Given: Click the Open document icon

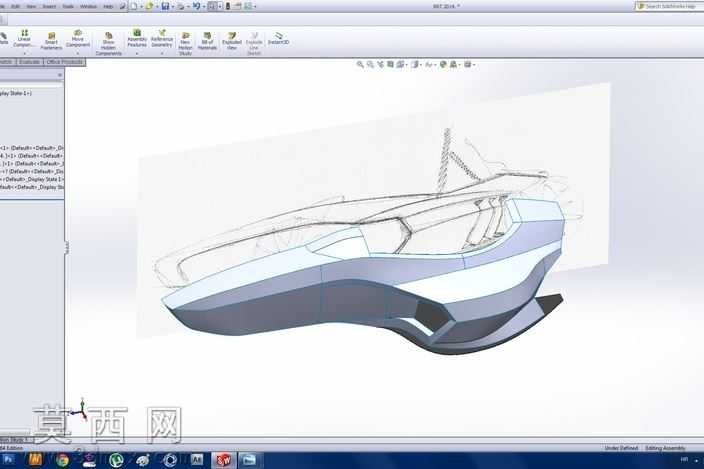Looking at the screenshot, I should click(x=149, y=6).
